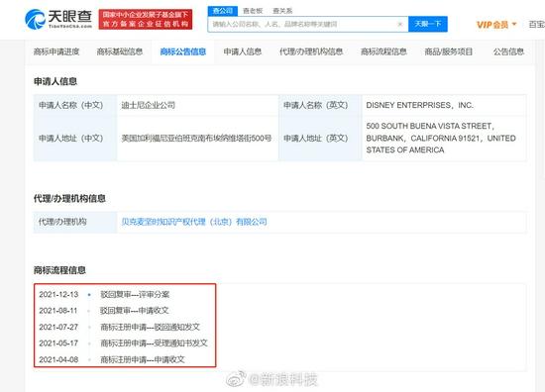
Task: Click the 天眼一下 search button
Action: [428, 24]
